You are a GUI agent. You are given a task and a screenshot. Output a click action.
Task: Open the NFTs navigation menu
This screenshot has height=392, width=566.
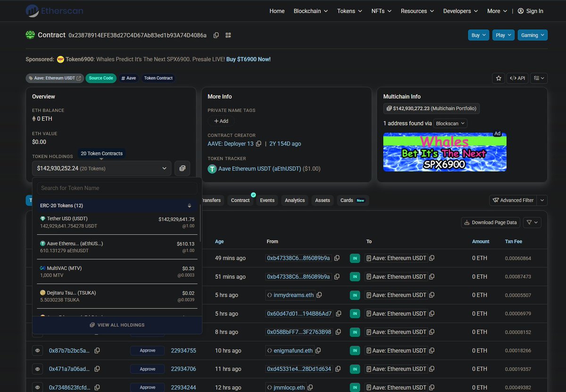pos(381,11)
